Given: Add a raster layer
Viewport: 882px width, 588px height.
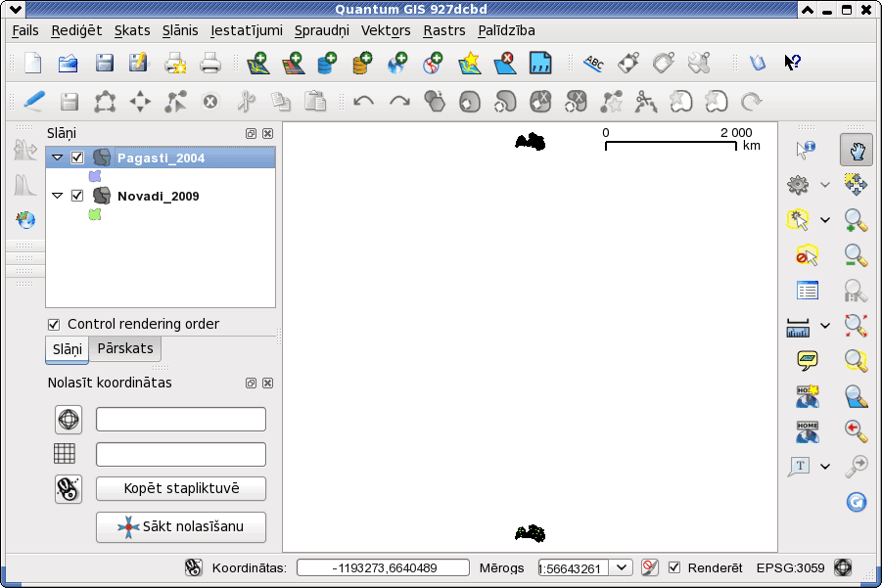Looking at the screenshot, I should pos(293,63).
